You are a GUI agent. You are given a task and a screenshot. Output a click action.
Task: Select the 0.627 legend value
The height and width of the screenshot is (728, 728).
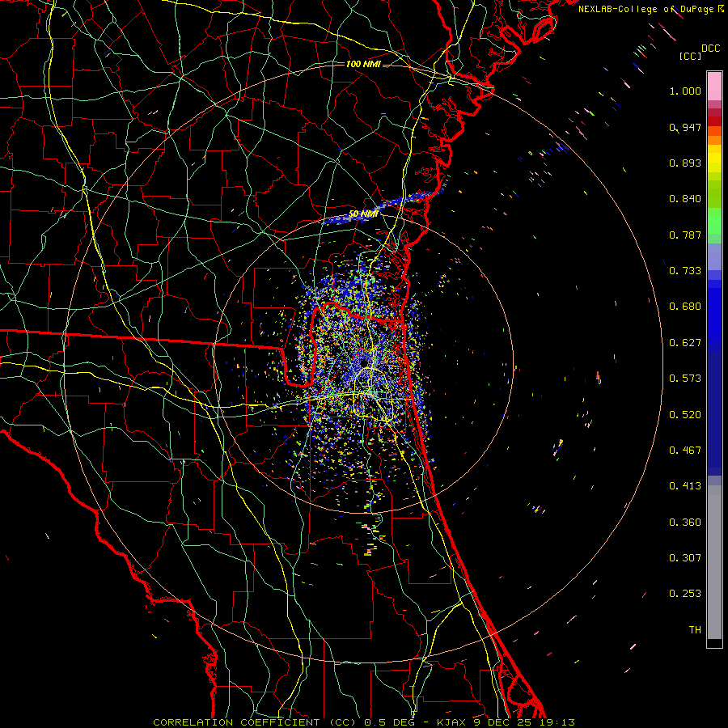685,343
